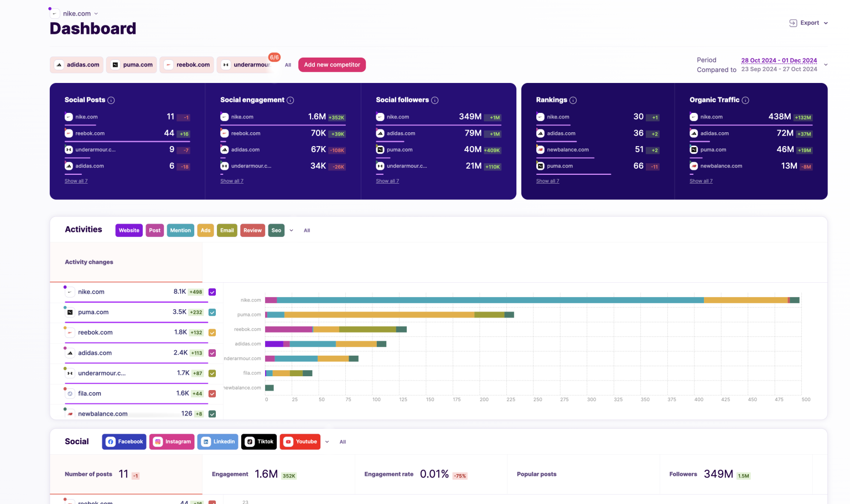850x504 pixels.
Task: Click the Rankings info icon
Action: click(x=573, y=100)
